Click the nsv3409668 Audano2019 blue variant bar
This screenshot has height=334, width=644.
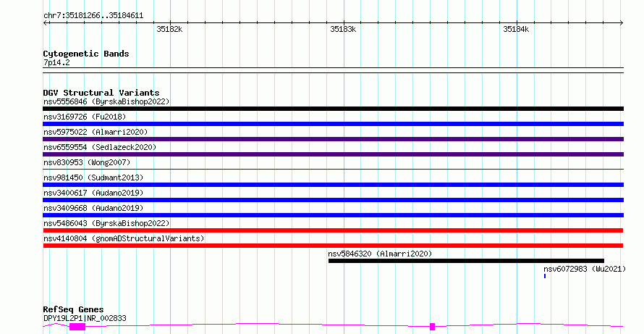click(x=333, y=215)
